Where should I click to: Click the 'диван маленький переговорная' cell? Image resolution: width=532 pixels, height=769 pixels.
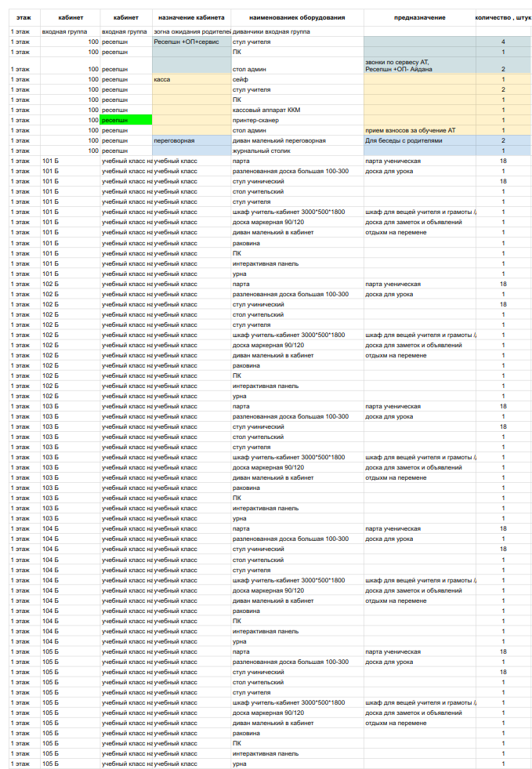(297, 141)
